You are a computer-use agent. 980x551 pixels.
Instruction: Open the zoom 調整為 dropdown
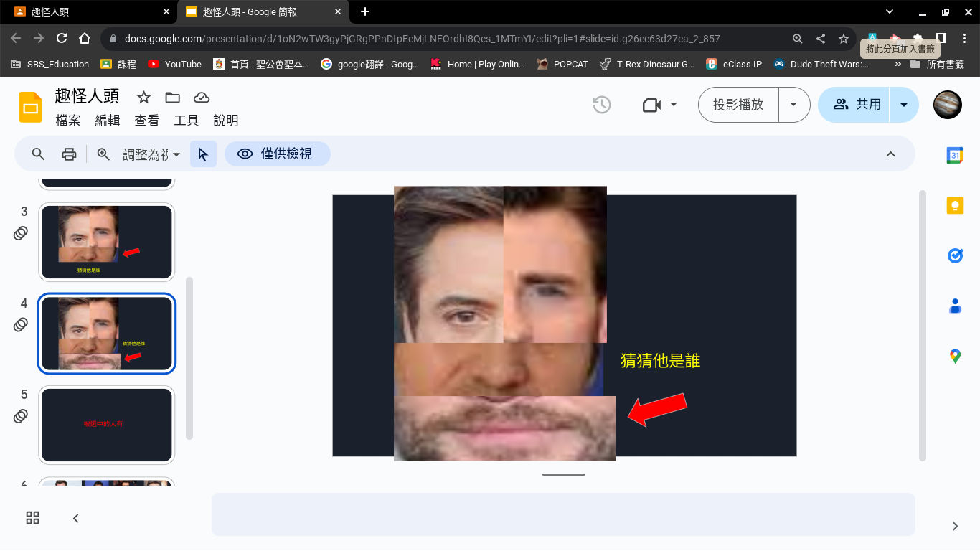(151, 154)
